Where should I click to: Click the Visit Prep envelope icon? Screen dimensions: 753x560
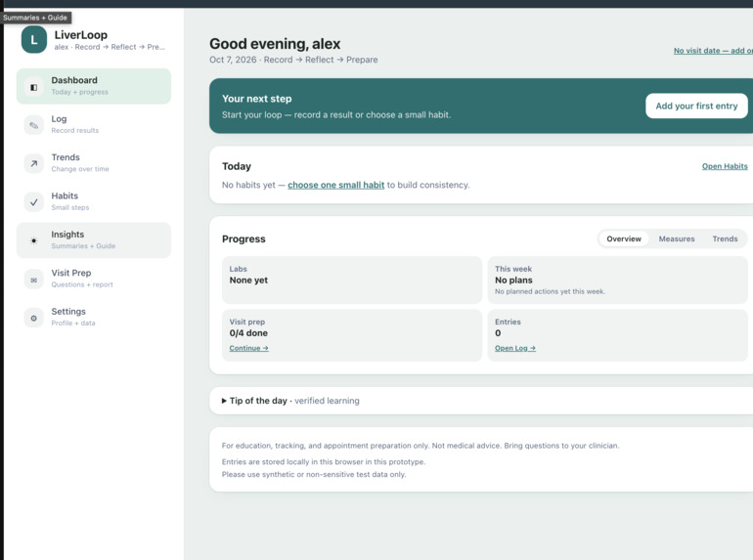click(x=33, y=280)
